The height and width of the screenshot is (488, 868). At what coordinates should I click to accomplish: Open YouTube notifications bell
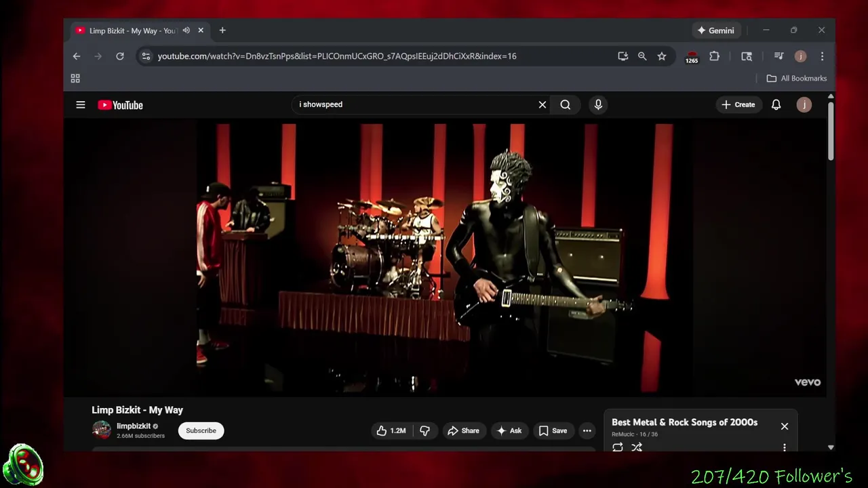776,104
